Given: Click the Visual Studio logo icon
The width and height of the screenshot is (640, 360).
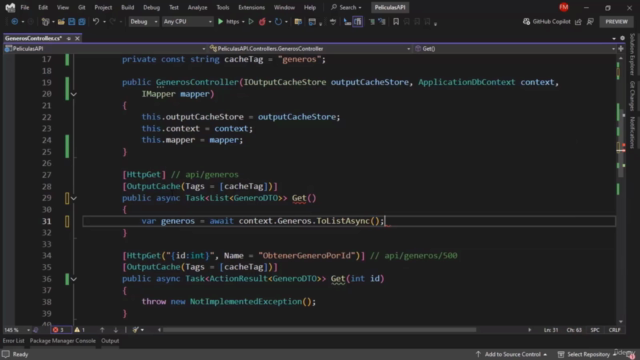Looking at the screenshot, I should click(x=10, y=7).
